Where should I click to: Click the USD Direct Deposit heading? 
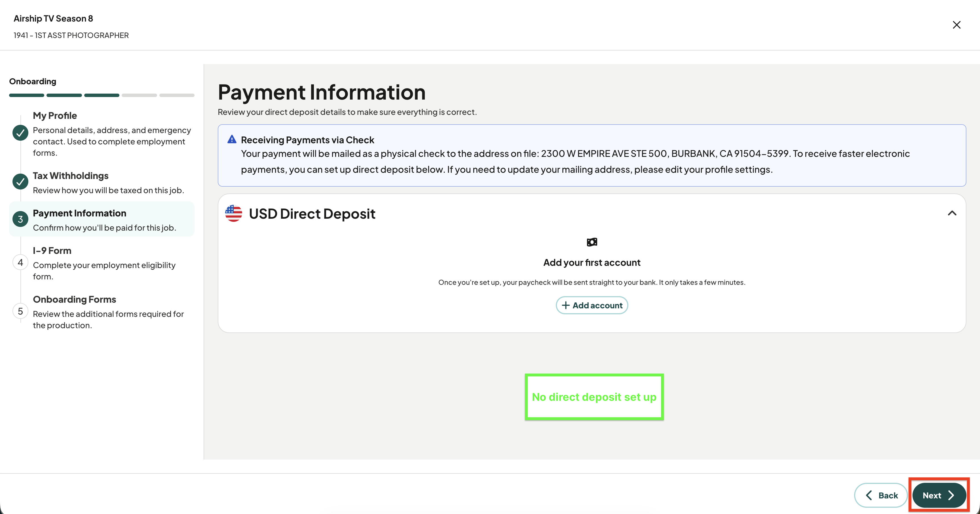pos(312,213)
